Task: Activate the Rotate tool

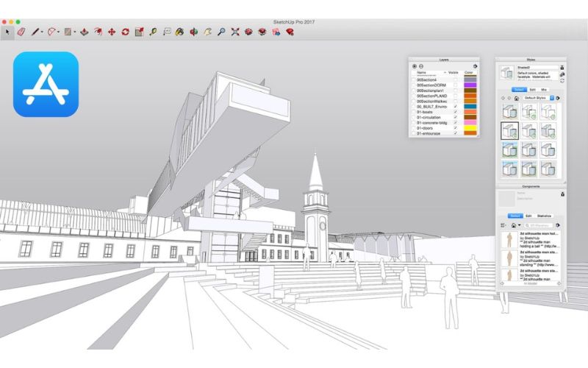Action: (125, 32)
